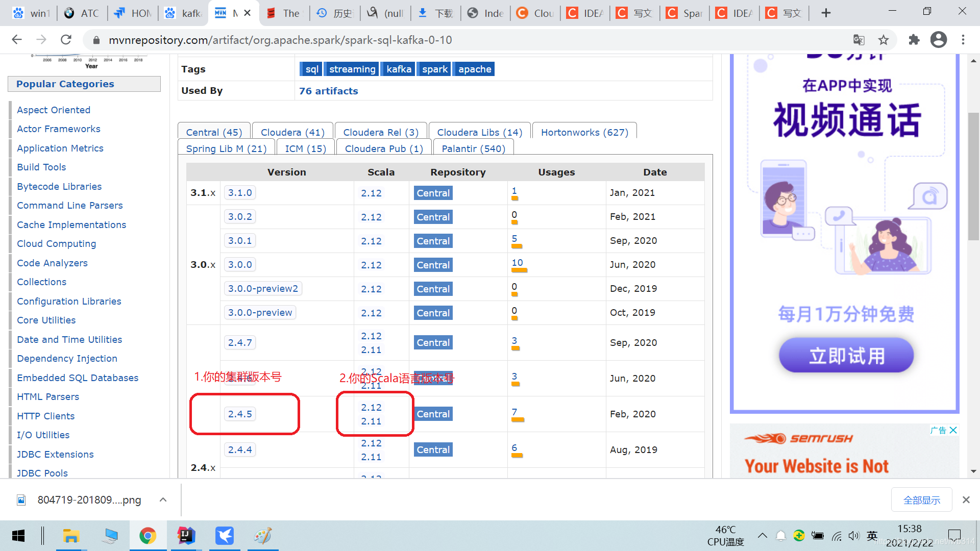Open version 3.1.0
This screenshot has width=980, height=551.
(240, 193)
